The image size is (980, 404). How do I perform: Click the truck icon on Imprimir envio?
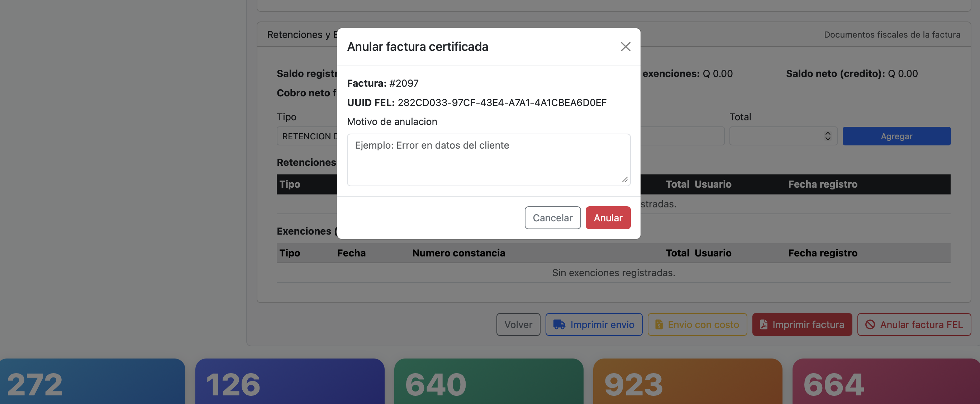[x=559, y=324]
